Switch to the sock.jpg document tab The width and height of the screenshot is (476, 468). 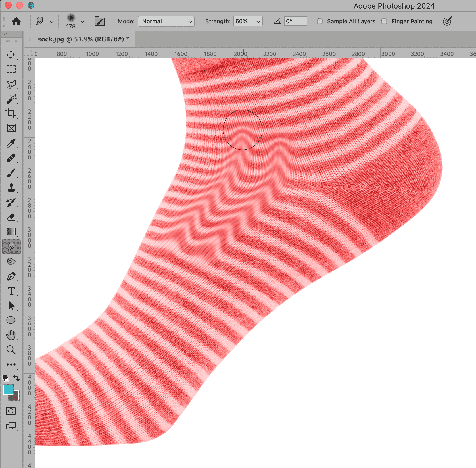tap(83, 39)
